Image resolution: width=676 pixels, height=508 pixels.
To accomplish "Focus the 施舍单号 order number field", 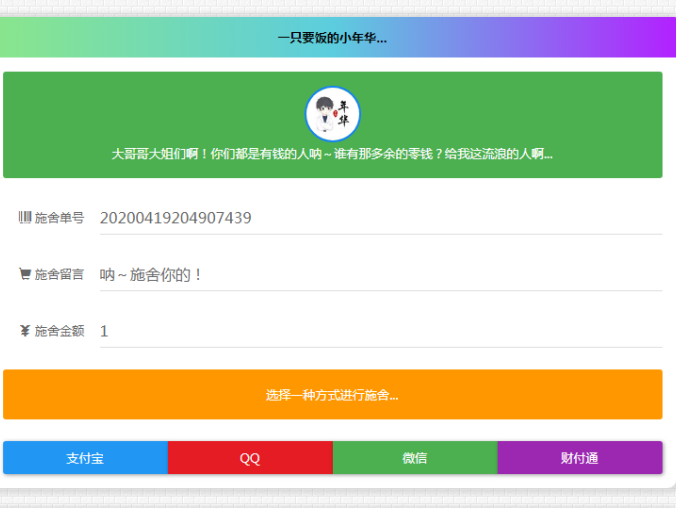I will (x=381, y=218).
